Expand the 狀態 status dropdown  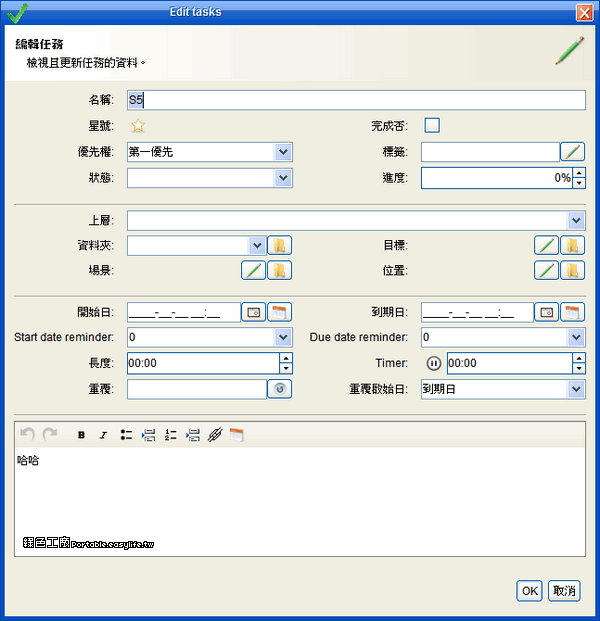coord(283,178)
